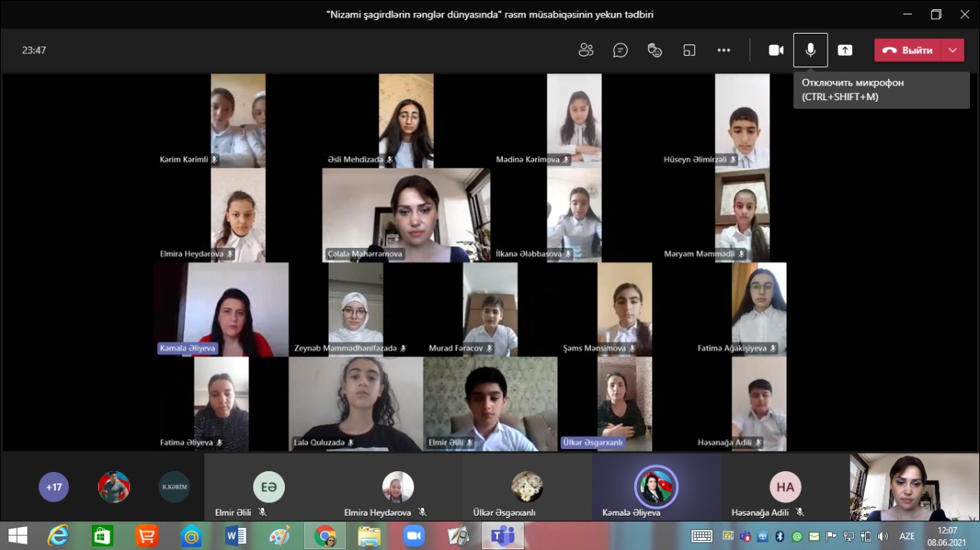980x550 pixels.
Task: Open the participants list panel
Action: [586, 50]
